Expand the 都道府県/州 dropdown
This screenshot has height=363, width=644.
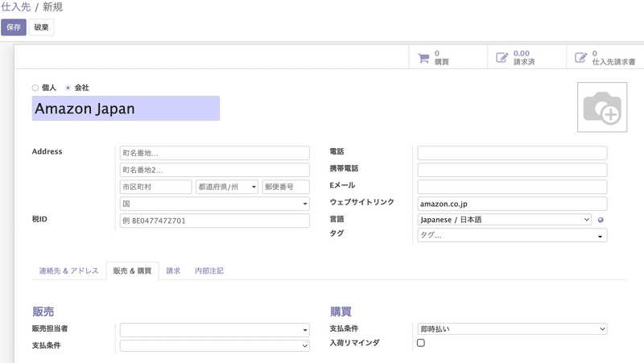(x=227, y=187)
